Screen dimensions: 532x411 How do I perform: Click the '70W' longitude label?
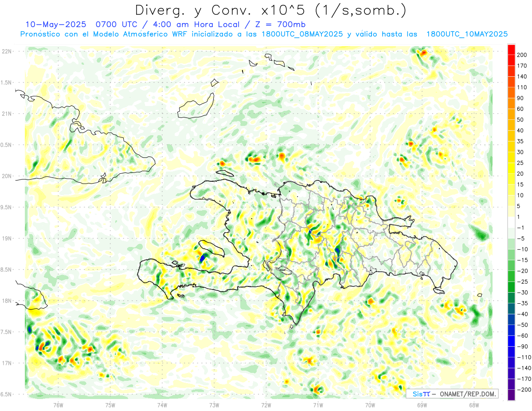coord(370,404)
